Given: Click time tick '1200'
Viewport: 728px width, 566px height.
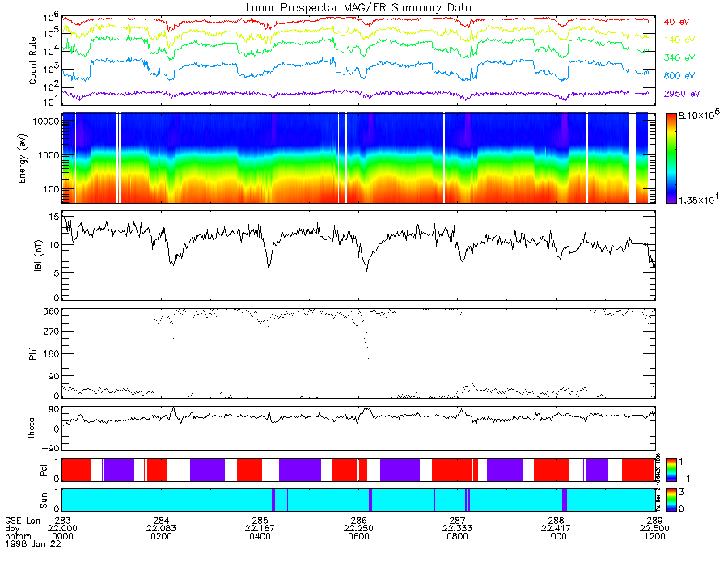Looking at the screenshot, I should click(x=654, y=536).
